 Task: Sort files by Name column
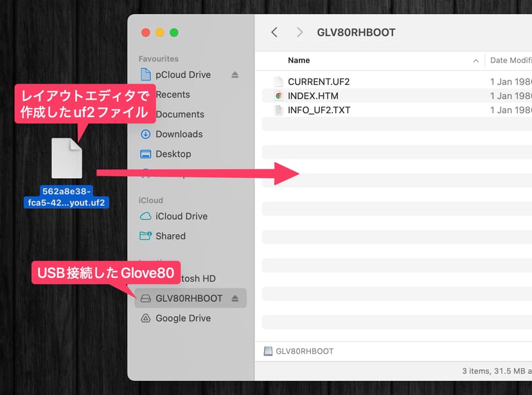(x=299, y=60)
